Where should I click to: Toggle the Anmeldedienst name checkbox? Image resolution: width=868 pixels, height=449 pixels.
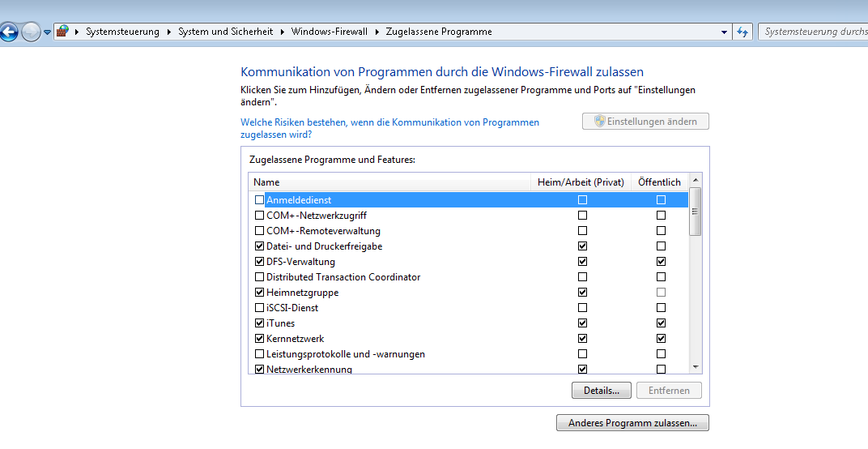coord(259,199)
